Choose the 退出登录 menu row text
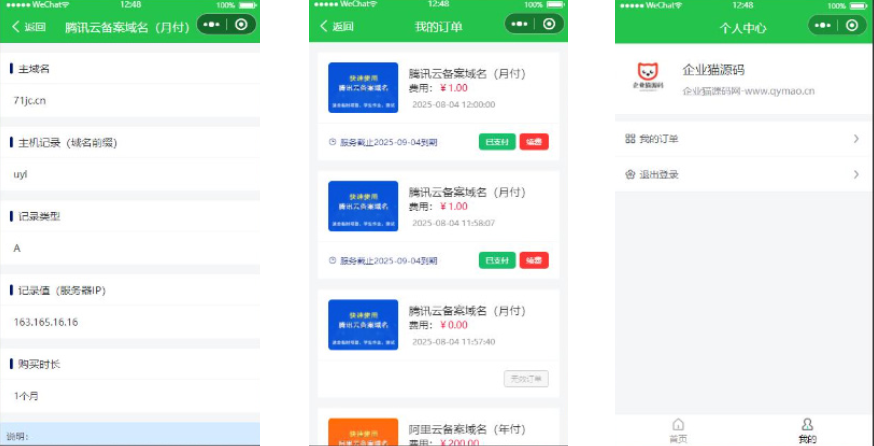This screenshot has width=874, height=446. (x=659, y=174)
